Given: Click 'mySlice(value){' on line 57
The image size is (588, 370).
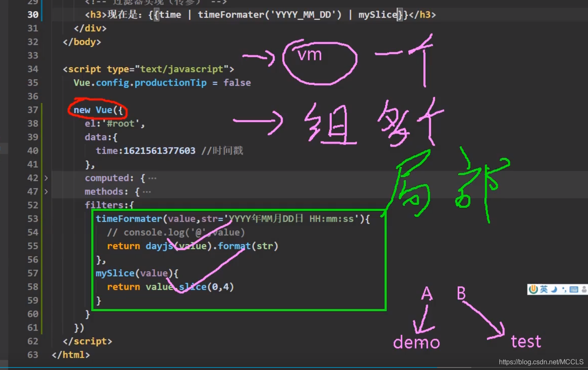Looking at the screenshot, I should click(137, 273).
